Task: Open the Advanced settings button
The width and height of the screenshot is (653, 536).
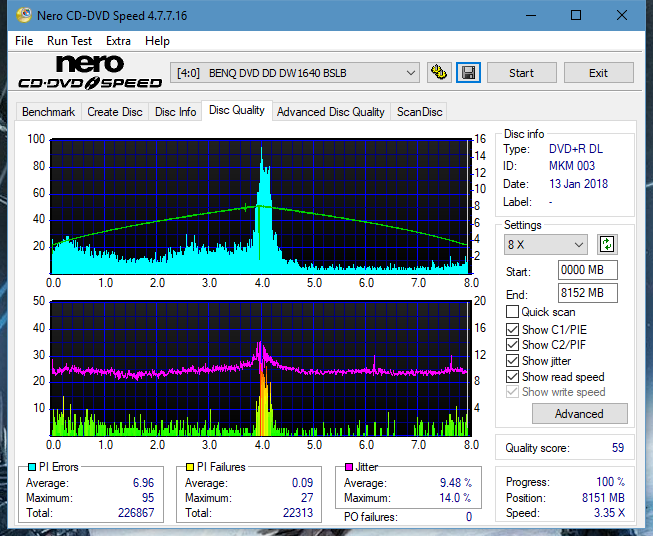Action: [579, 414]
